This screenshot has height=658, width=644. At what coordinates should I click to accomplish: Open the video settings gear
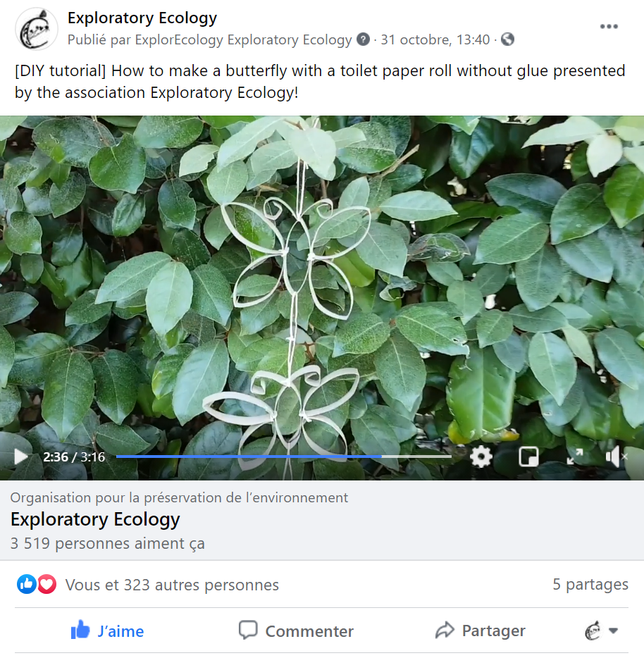click(x=481, y=457)
